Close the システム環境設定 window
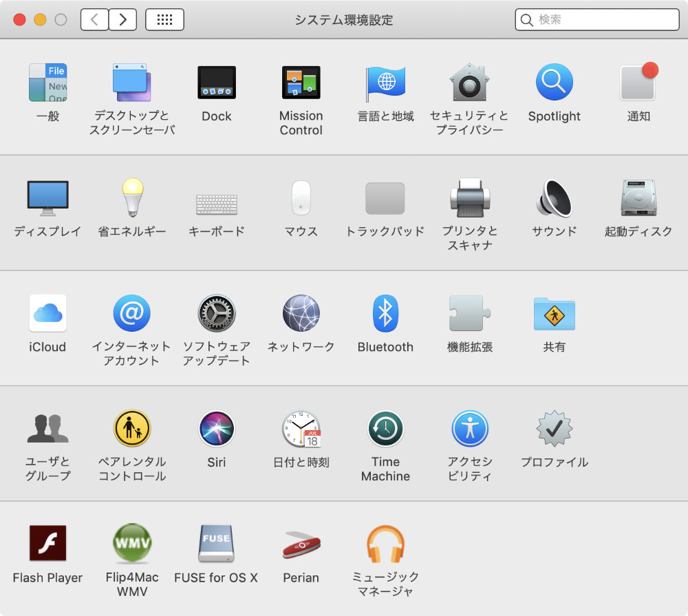Image resolution: width=688 pixels, height=616 pixels. click(x=20, y=20)
